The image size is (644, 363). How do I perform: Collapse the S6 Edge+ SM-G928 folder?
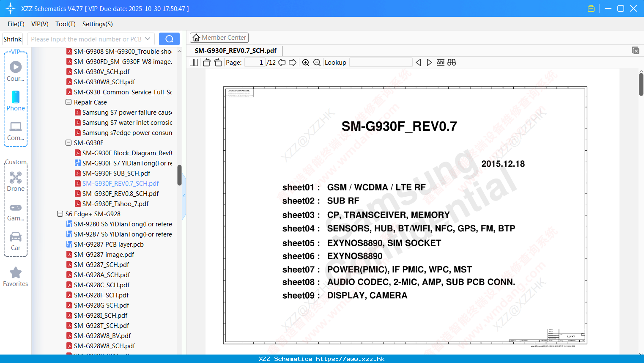click(60, 214)
